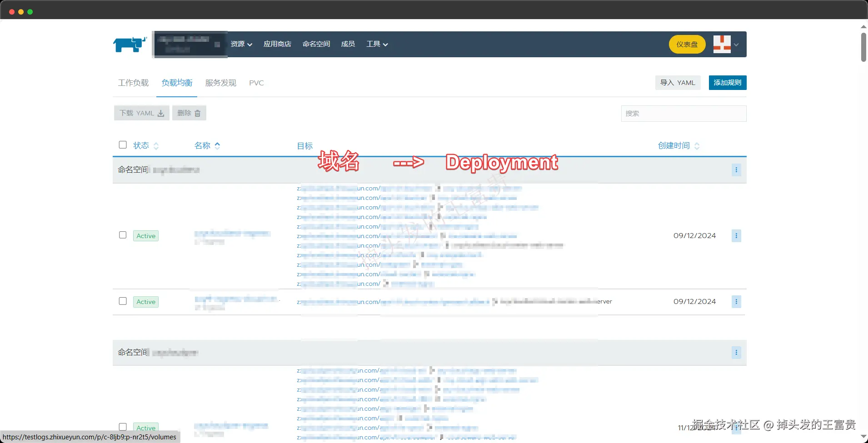The height and width of the screenshot is (443, 868).
Task: Click the Rancher cow logo
Action: click(x=130, y=44)
